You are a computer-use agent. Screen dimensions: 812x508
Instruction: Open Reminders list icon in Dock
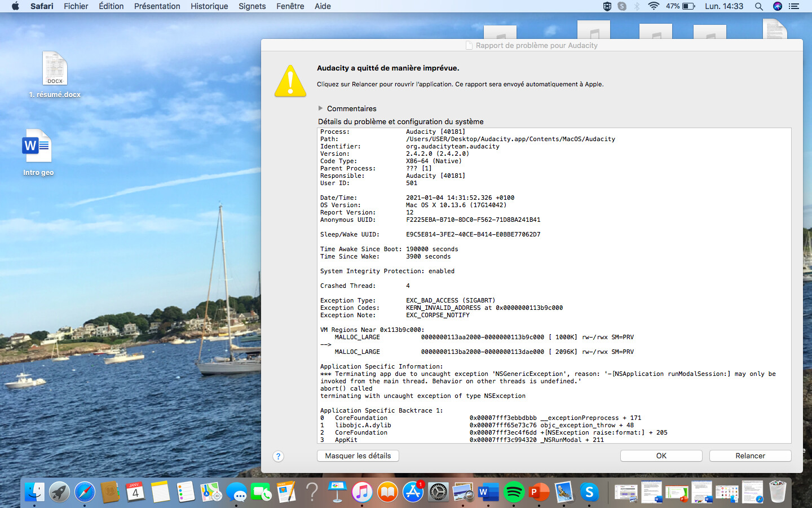pyautogui.click(x=186, y=492)
